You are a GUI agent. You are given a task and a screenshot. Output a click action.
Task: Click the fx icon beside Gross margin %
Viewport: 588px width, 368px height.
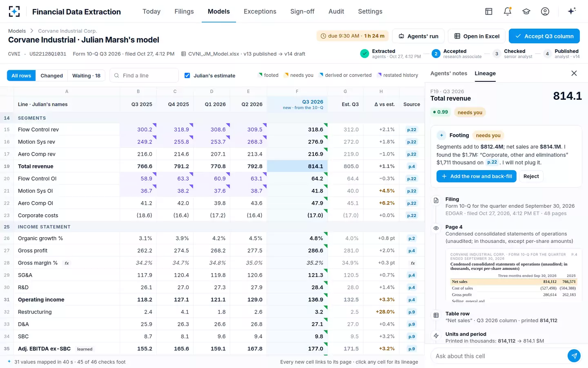(67, 263)
